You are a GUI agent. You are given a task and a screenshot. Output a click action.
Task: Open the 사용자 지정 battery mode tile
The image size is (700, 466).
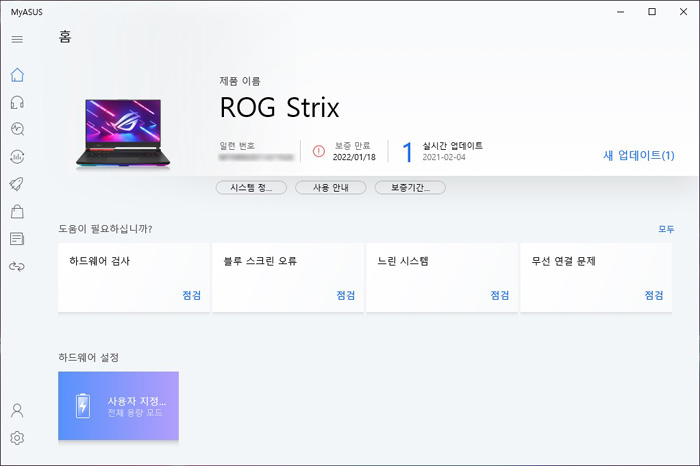point(118,406)
